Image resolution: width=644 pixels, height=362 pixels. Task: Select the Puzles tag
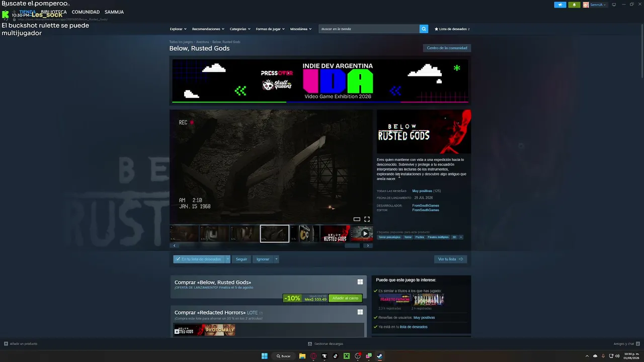point(420,237)
